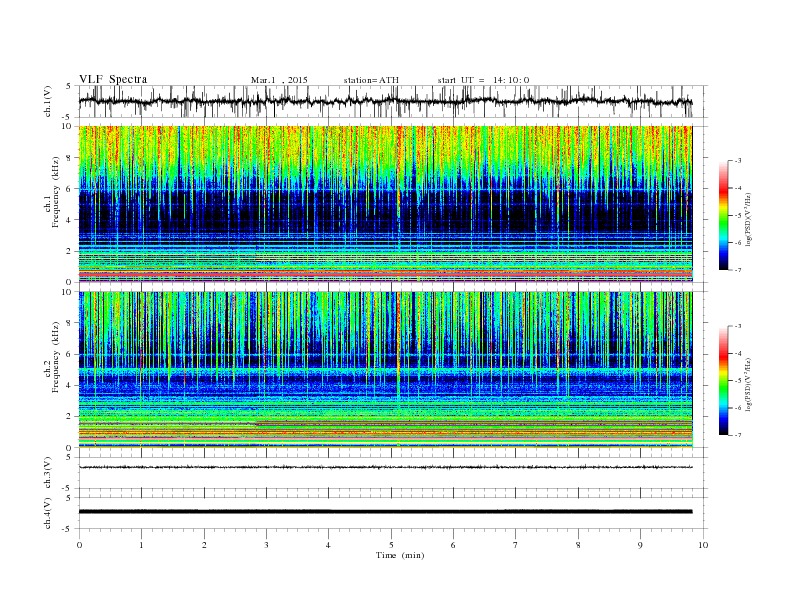Select ch.1 "Frequency (kHz)" axis title
The height and width of the screenshot is (612, 792).
[x=56, y=192]
